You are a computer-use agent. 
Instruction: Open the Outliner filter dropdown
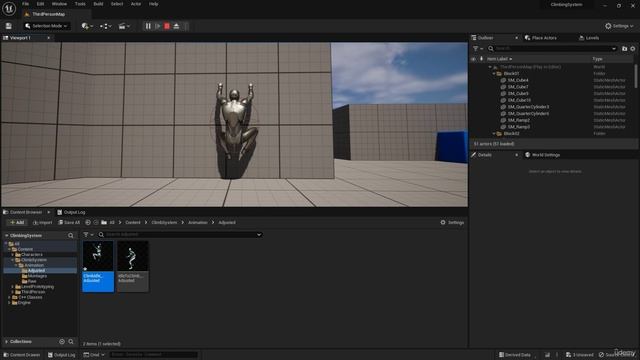click(x=478, y=49)
